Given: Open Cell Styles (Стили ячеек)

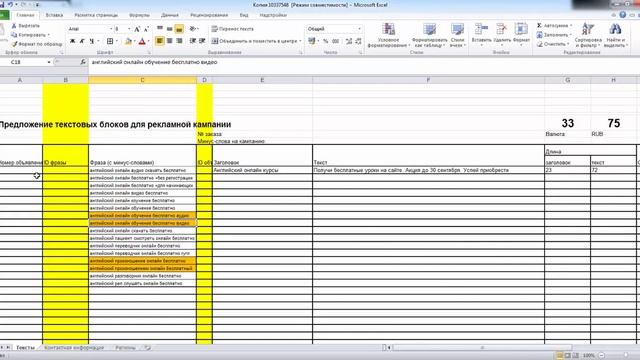Looking at the screenshot, I should pos(457,35).
